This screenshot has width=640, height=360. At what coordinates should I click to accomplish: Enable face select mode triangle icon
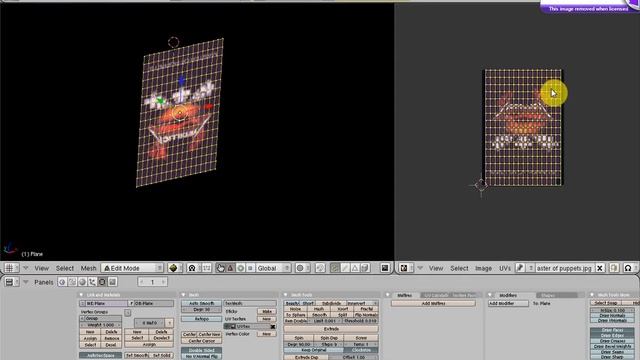[x=355, y=268]
